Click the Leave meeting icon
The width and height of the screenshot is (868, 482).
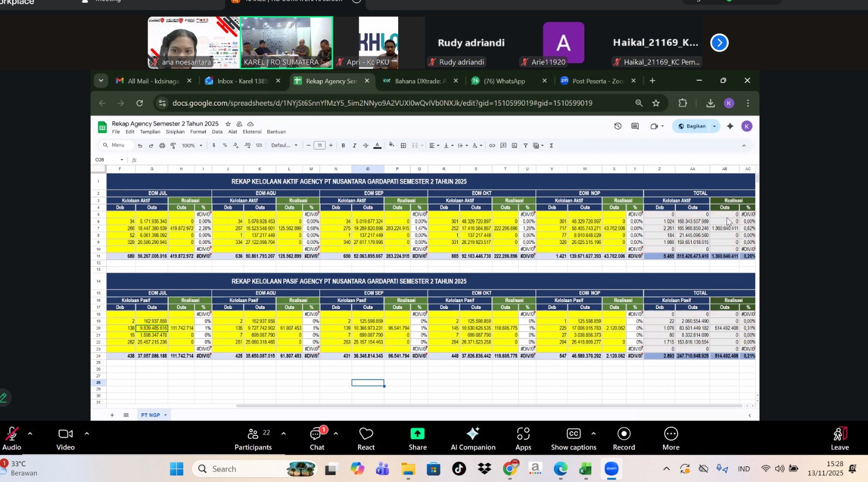tap(839, 434)
